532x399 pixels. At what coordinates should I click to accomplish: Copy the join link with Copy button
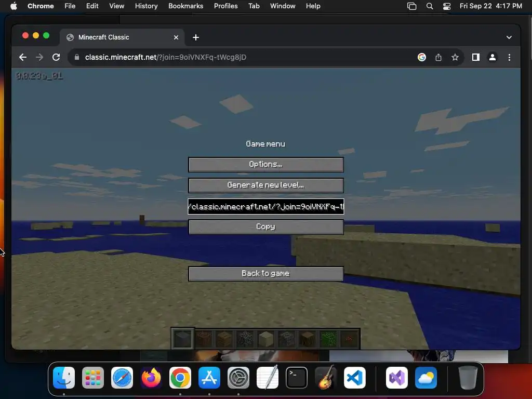pos(266,227)
